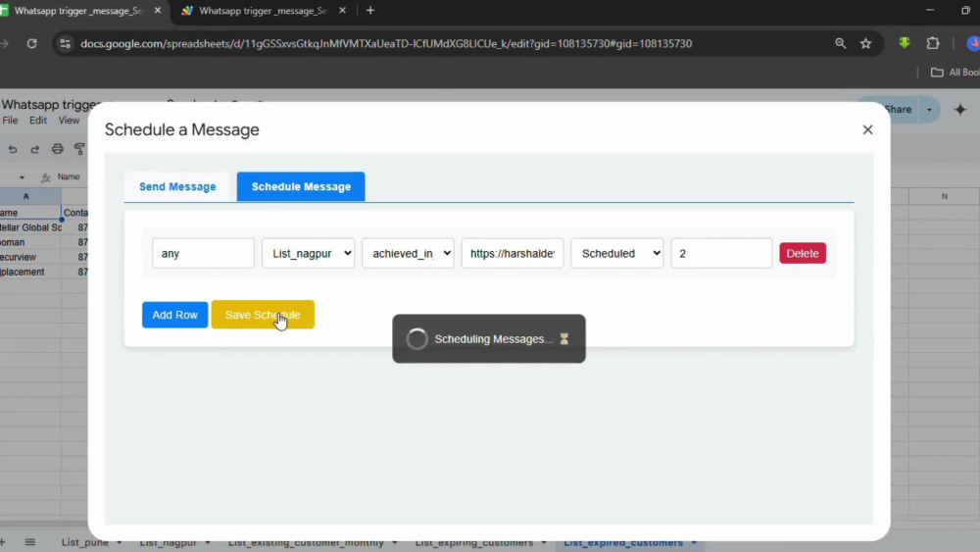Select column A header
Screen dimensions: 980x552
[x=26, y=196]
